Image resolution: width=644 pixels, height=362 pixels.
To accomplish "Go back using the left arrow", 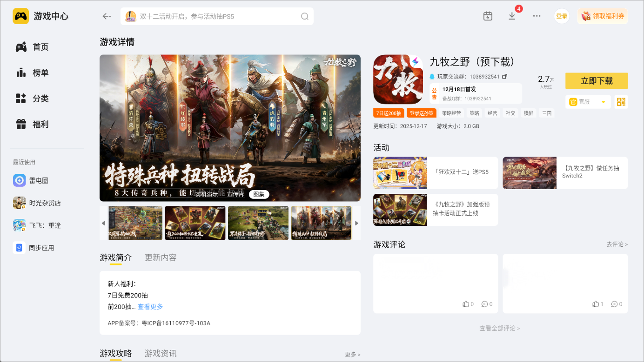I will [x=107, y=16].
